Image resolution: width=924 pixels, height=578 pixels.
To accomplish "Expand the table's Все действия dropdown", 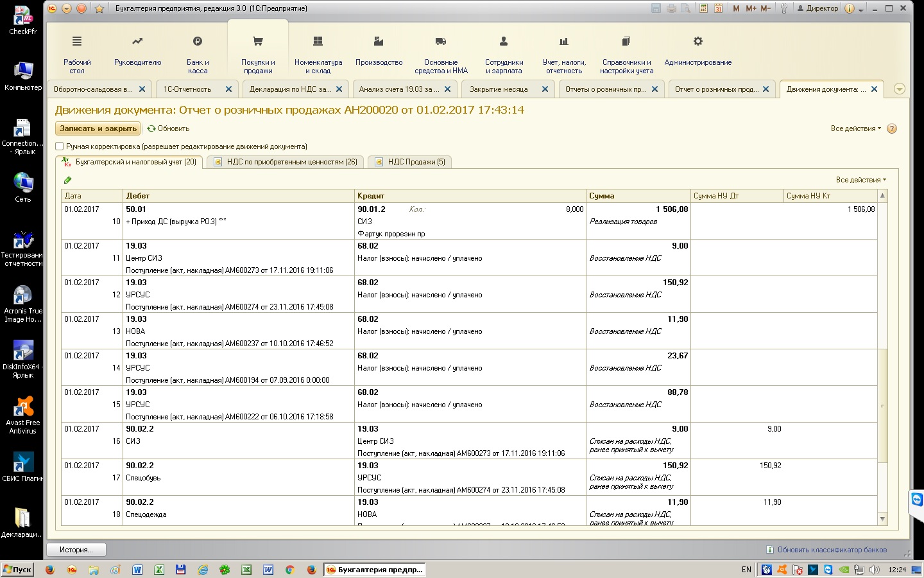I will 860,180.
